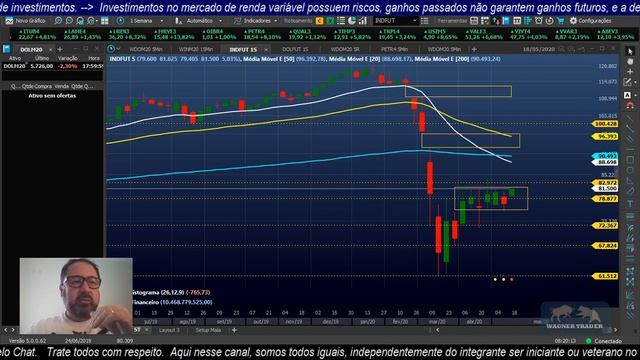Image resolution: width=640 pixels, height=360 pixels.
Task: Open the shopping cart store icon
Action: click(560, 20)
